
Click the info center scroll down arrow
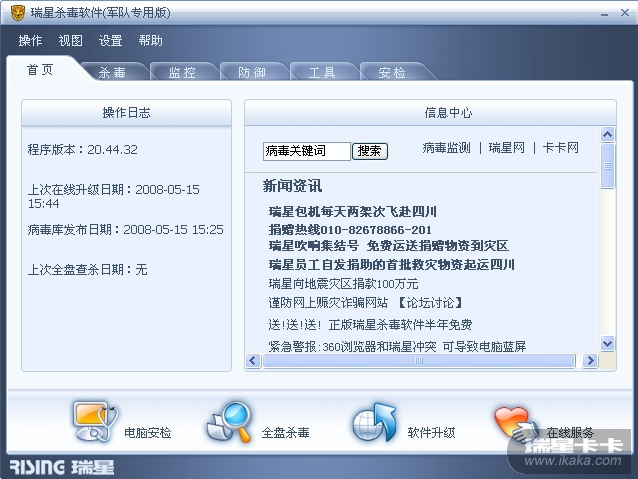pyautogui.click(x=607, y=343)
